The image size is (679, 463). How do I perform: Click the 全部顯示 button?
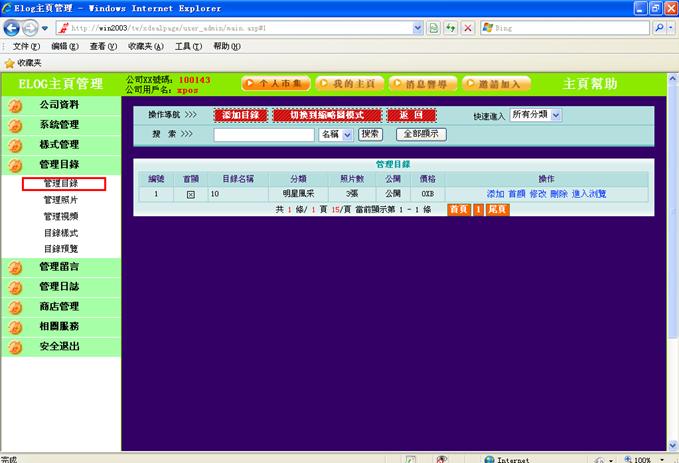pyautogui.click(x=421, y=134)
